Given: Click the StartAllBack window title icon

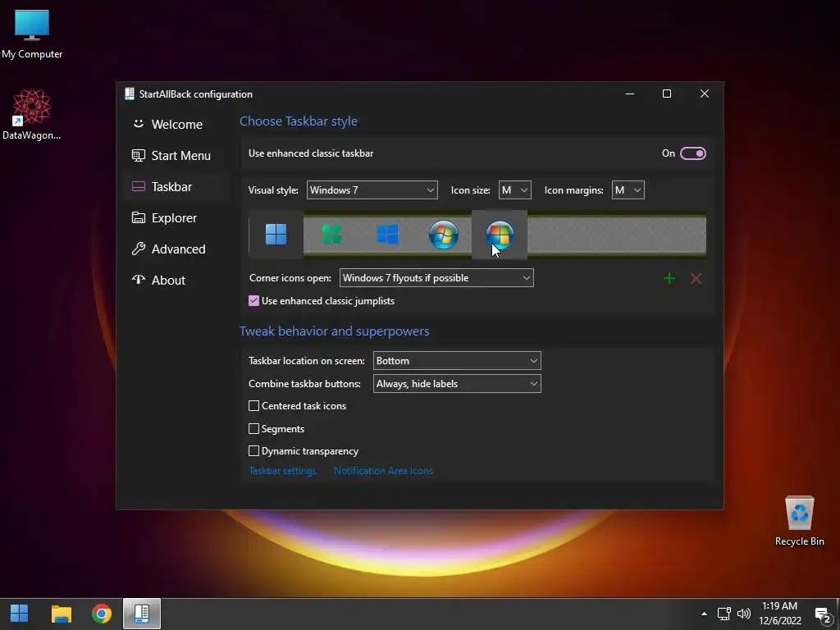Looking at the screenshot, I should pyautogui.click(x=129, y=94).
